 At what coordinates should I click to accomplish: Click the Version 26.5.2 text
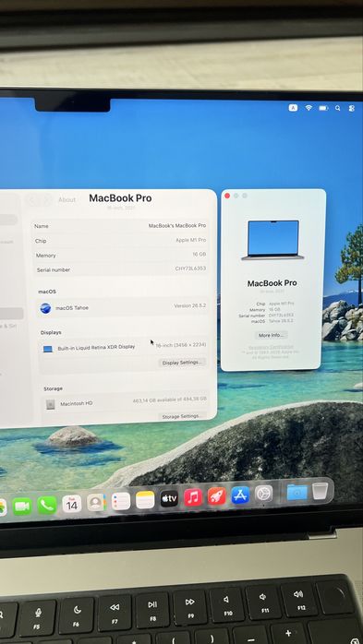pyautogui.click(x=190, y=306)
